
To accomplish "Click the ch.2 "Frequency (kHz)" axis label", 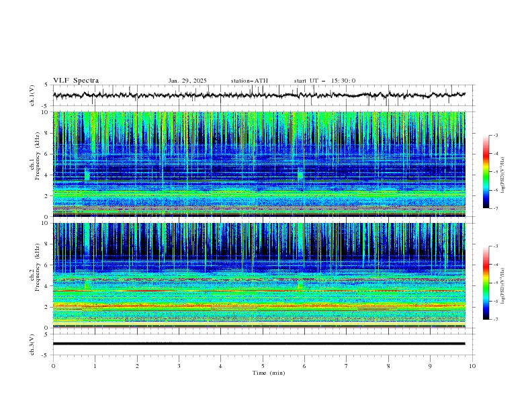I will (x=38, y=267).
